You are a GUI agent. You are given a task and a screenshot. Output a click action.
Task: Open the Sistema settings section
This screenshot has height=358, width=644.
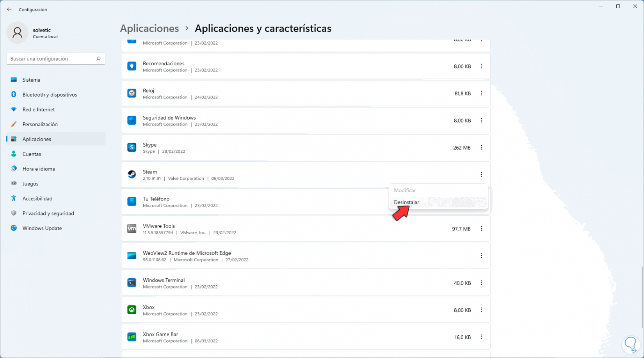pos(56,80)
